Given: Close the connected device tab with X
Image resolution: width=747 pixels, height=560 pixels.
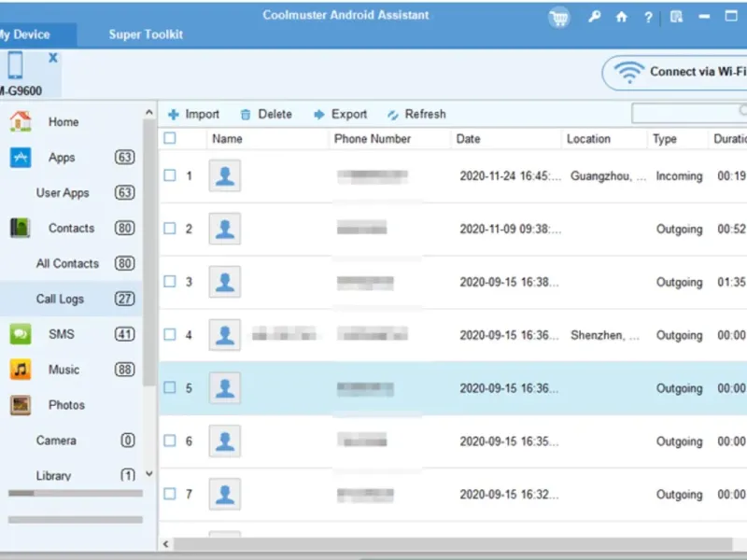Looking at the screenshot, I should 53,58.
